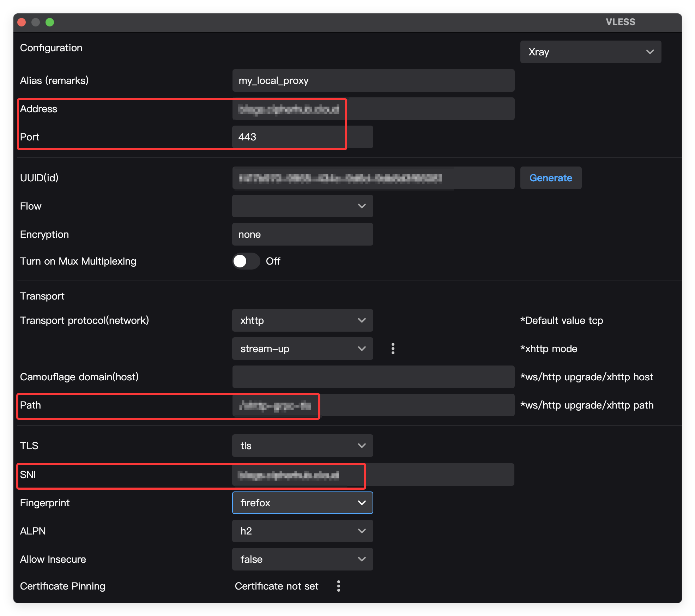Open the xhttp mode options menu
The image size is (695, 616).
(x=393, y=349)
